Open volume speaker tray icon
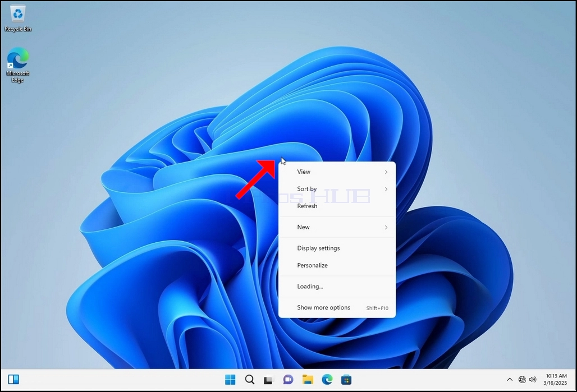Image resolution: width=577 pixels, height=392 pixels. (533, 380)
